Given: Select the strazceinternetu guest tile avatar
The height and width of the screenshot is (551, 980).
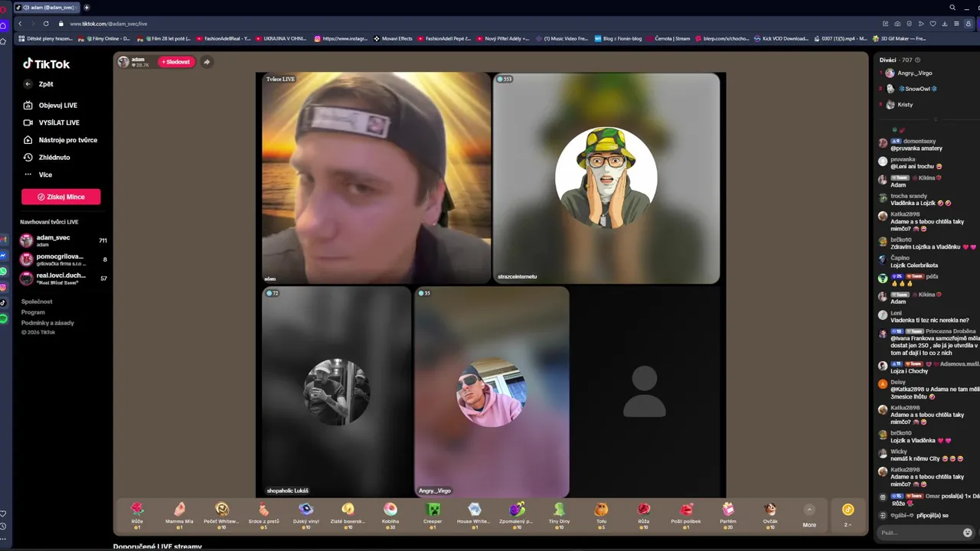Looking at the screenshot, I should coord(606,178).
